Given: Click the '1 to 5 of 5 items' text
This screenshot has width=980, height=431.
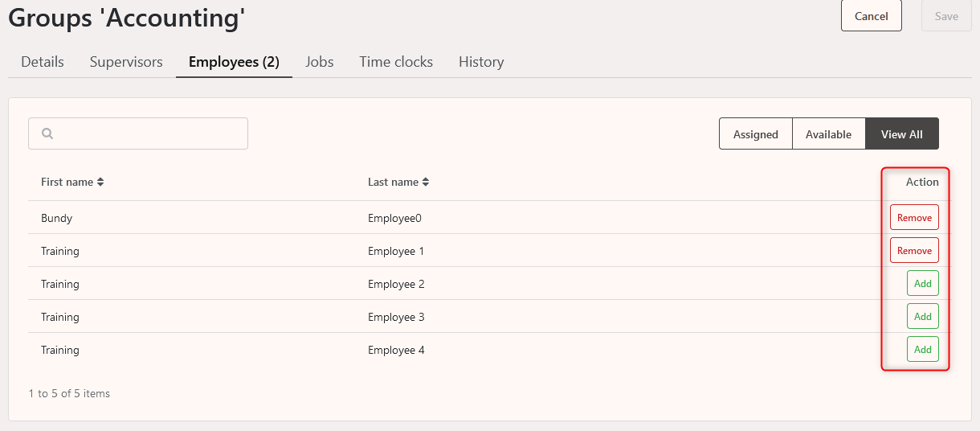Looking at the screenshot, I should (69, 393).
